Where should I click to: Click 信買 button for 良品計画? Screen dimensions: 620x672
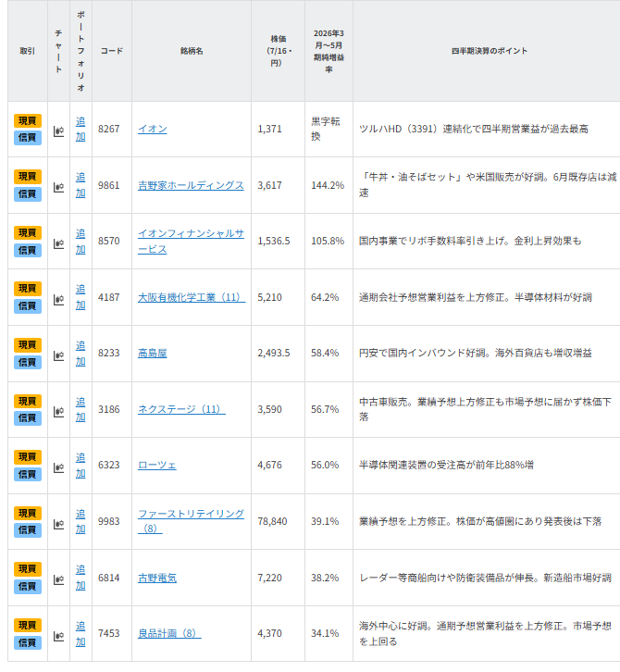point(28,643)
